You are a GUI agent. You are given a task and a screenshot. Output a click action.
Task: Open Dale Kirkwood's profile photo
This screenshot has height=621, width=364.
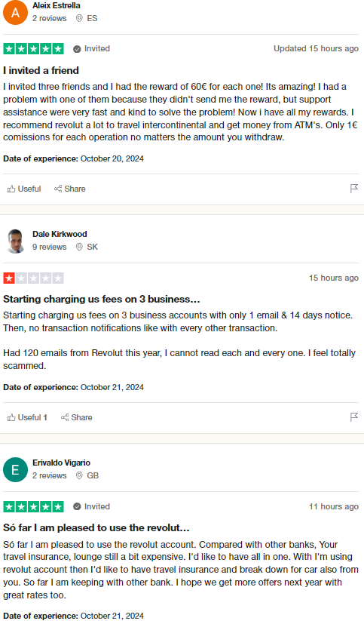coord(15,241)
